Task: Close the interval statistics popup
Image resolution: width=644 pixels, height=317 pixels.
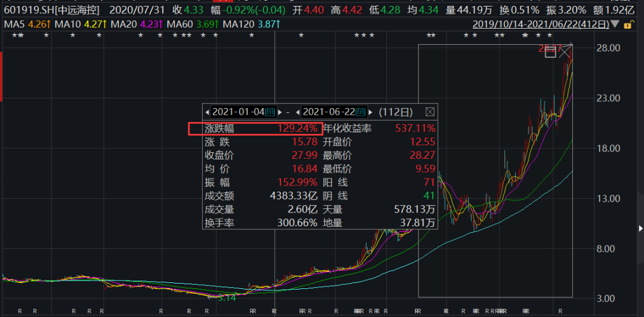Action: [430, 112]
